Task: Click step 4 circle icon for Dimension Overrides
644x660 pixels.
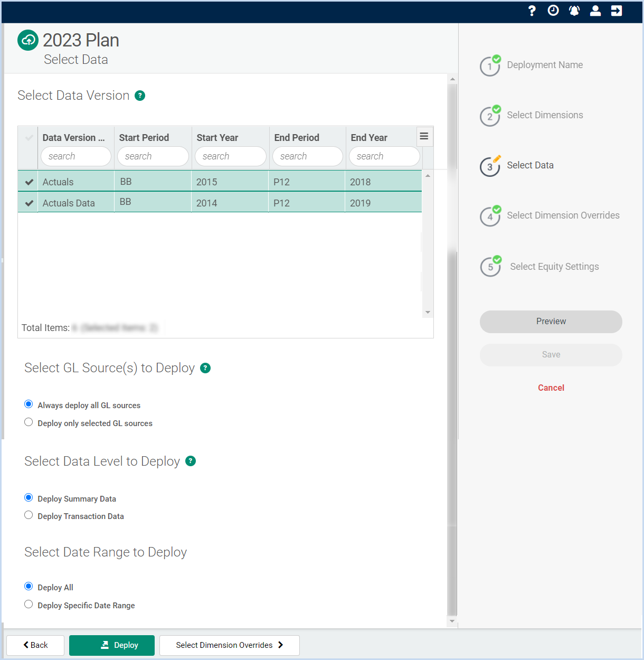Action: pos(490,216)
